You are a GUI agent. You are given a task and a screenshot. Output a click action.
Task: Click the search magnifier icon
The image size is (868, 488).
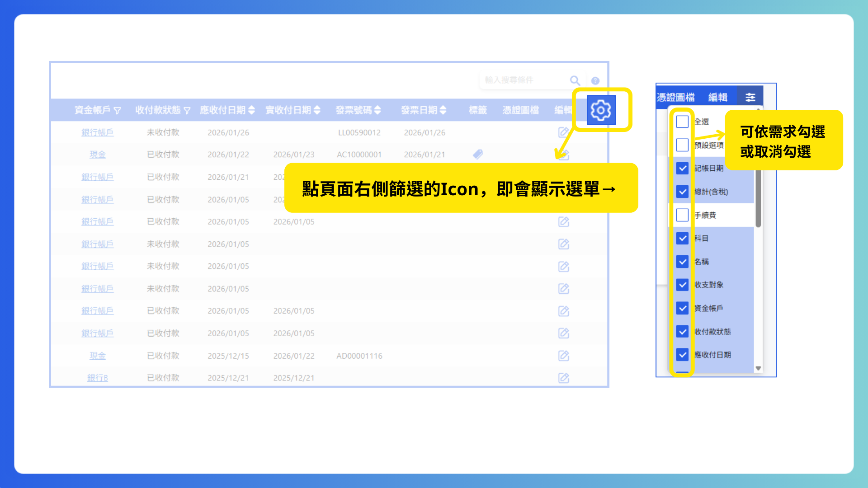(x=575, y=80)
